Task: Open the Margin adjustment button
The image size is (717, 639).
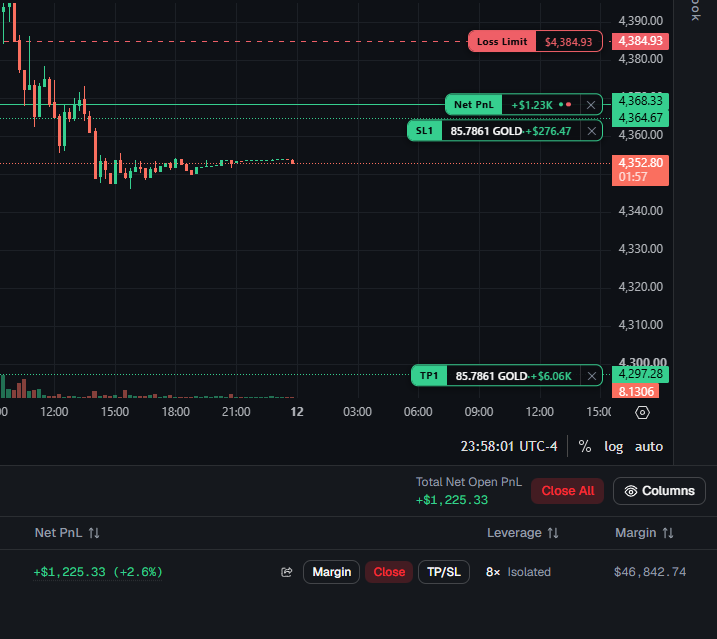Action: pyautogui.click(x=332, y=572)
